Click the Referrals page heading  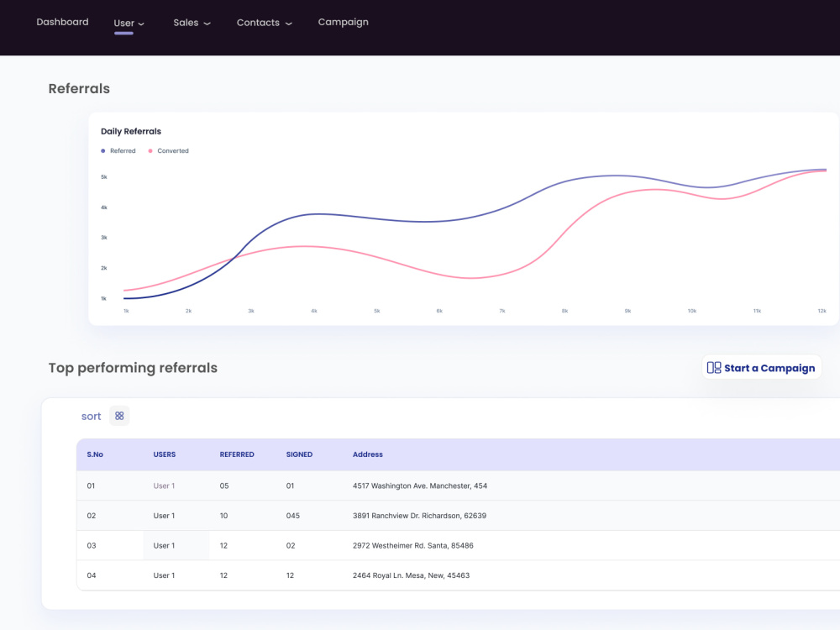(79, 88)
